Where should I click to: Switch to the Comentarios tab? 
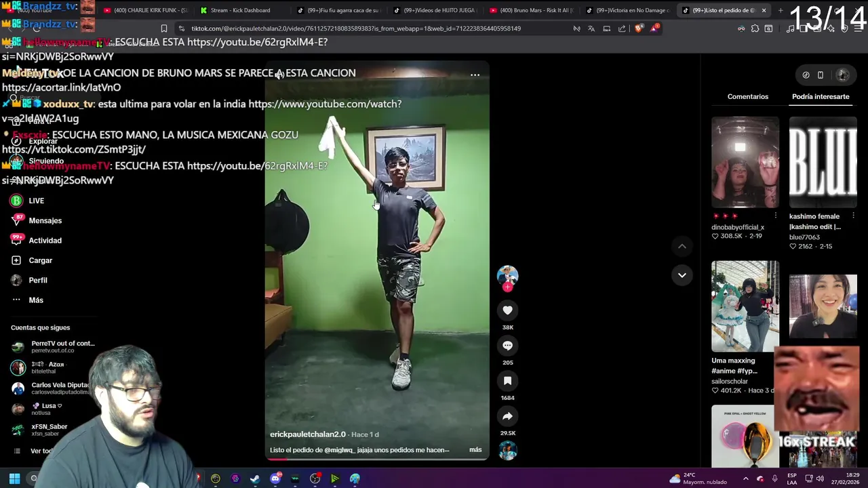[748, 97]
